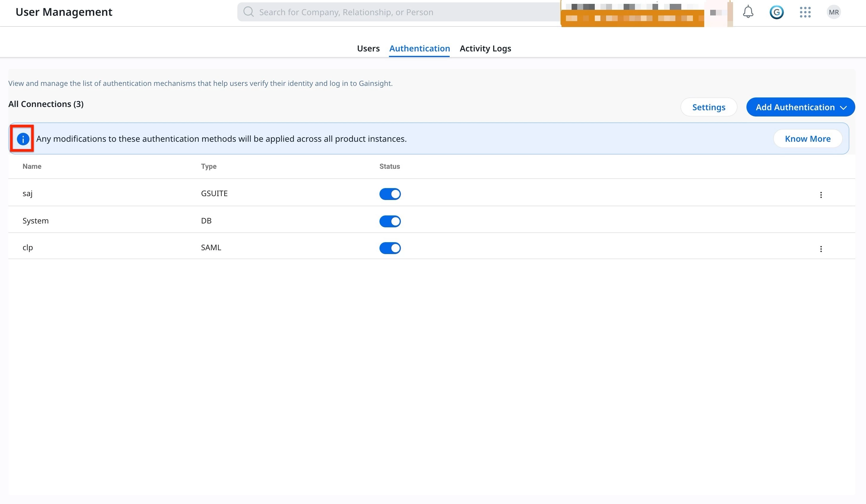Switch to the Users tab
The height and width of the screenshot is (504, 866).
[368, 48]
